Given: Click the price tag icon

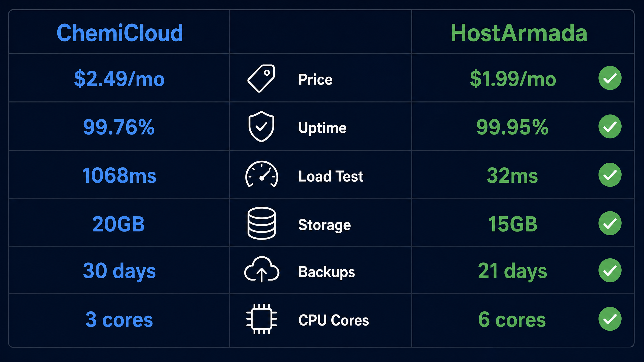Looking at the screenshot, I should (x=261, y=78).
